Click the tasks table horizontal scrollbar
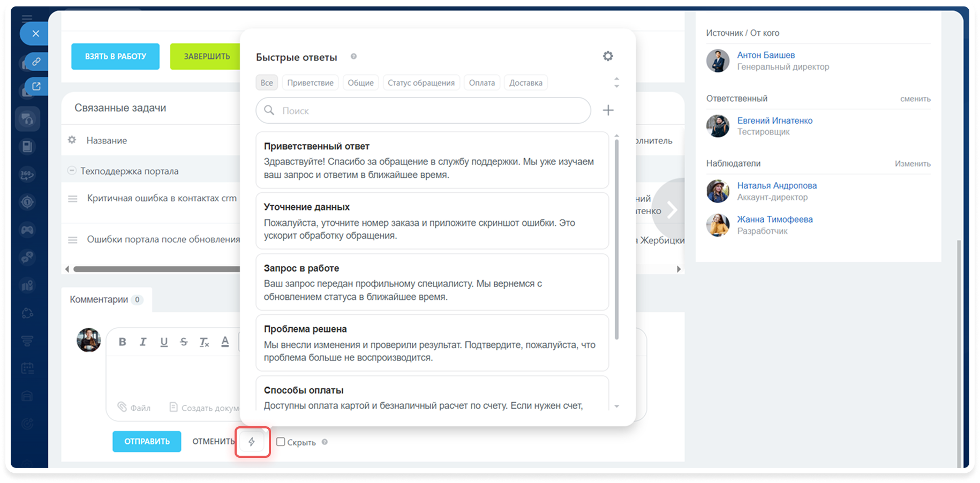The height and width of the screenshot is (483, 980). tap(157, 269)
